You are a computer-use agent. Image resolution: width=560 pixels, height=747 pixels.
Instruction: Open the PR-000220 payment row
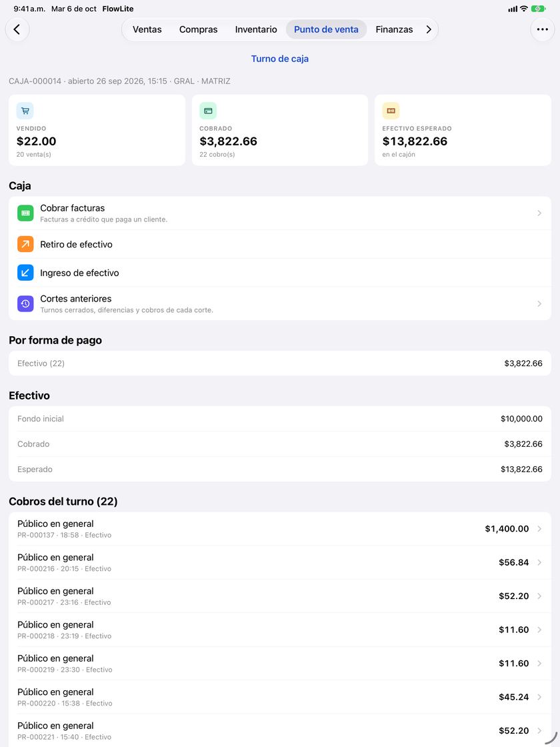280,697
